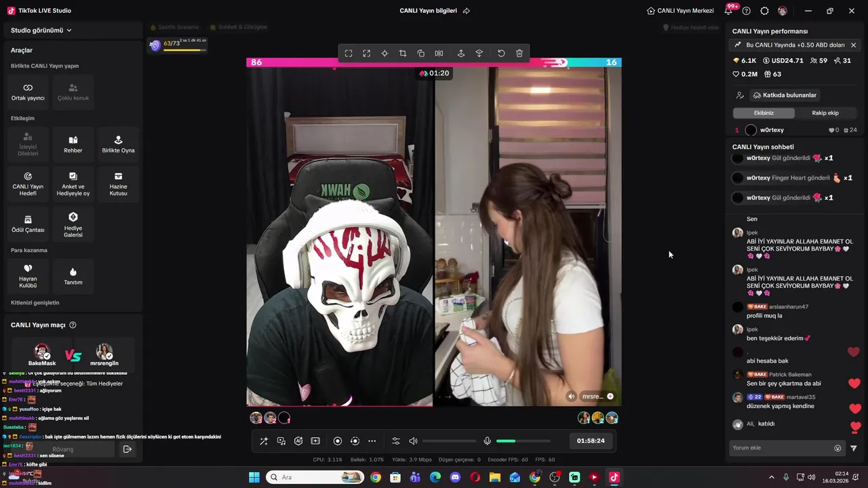868x488 pixels.
Task: Switch to the Ekibiniz tab
Action: click(x=764, y=113)
